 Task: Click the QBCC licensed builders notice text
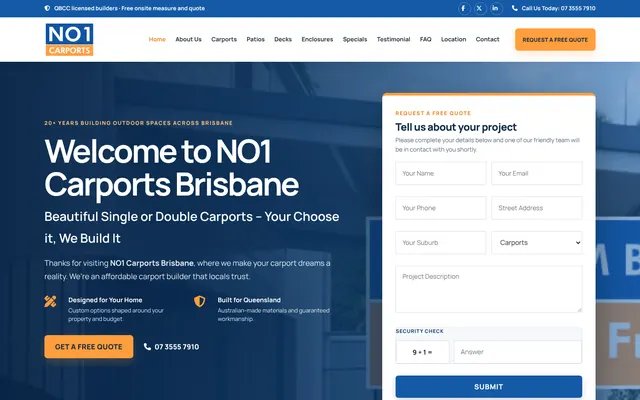tap(129, 8)
